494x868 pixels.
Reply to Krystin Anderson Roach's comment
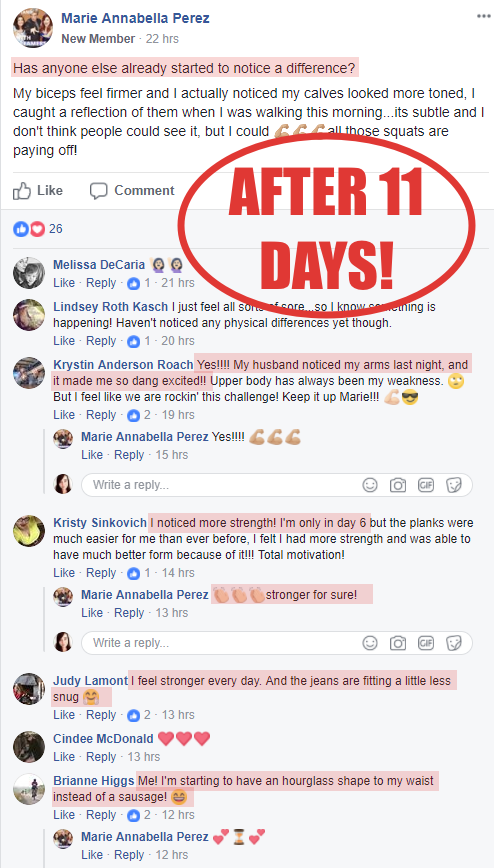pos(101,415)
